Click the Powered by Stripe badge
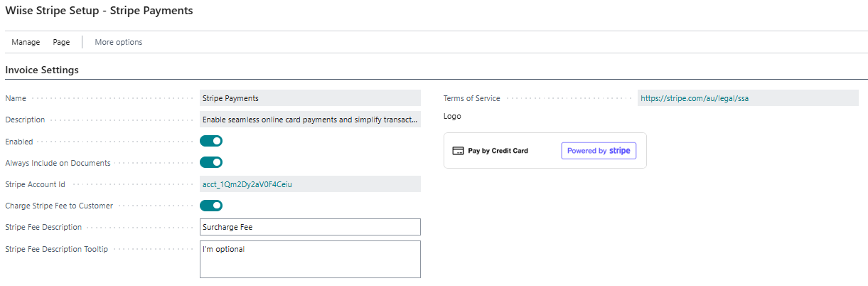Viewport: 868px width, 286px height. 599,151
